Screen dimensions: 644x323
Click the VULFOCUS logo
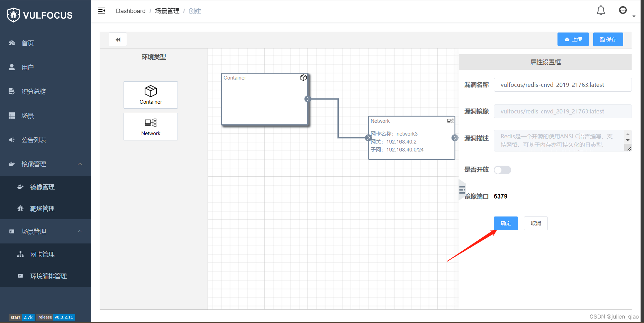pyautogui.click(x=40, y=15)
